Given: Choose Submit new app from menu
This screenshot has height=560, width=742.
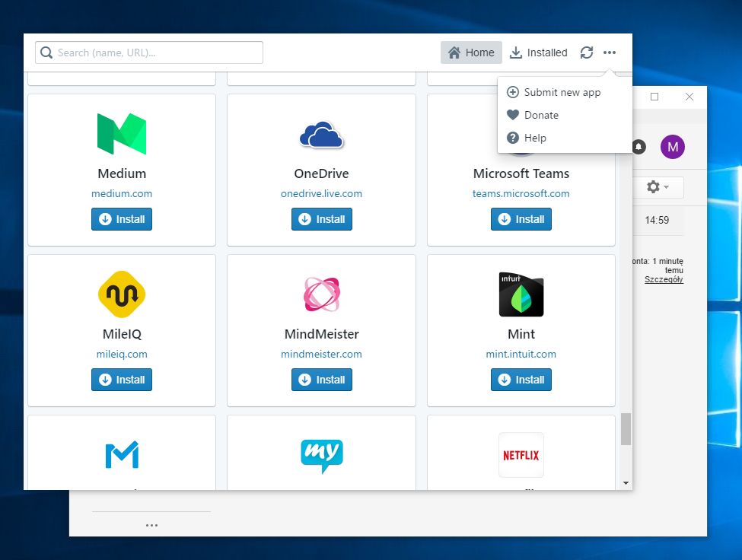Looking at the screenshot, I should point(565,92).
